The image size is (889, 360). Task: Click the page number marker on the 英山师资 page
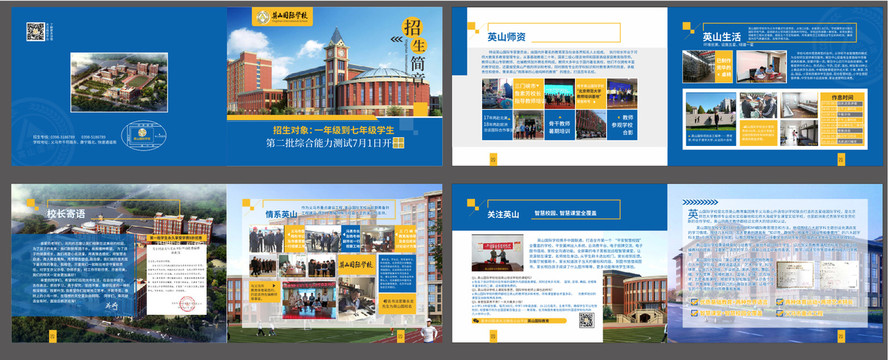point(493,160)
